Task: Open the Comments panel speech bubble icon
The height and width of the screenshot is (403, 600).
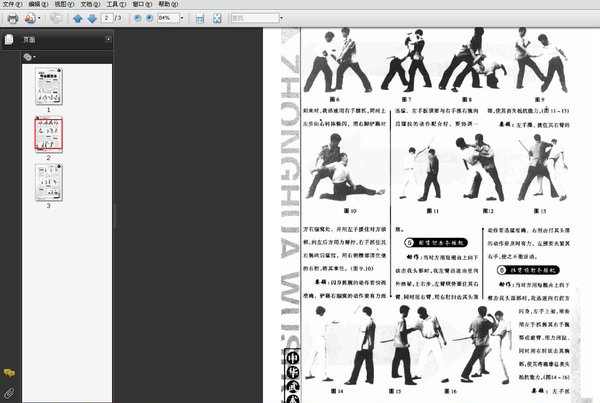Action: click(9, 372)
